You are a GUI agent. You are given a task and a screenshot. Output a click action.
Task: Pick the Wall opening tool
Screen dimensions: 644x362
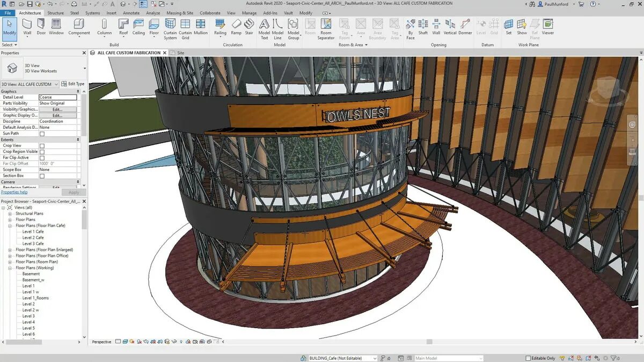pos(436,27)
